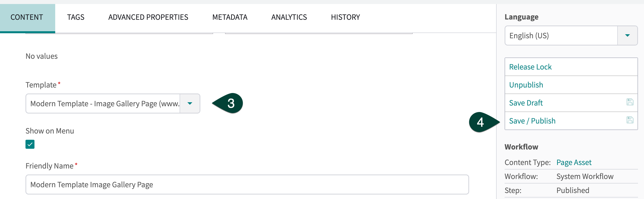Image resolution: width=644 pixels, height=199 pixels.
Task: Click the Release Lock action
Action: pos(530,67)
